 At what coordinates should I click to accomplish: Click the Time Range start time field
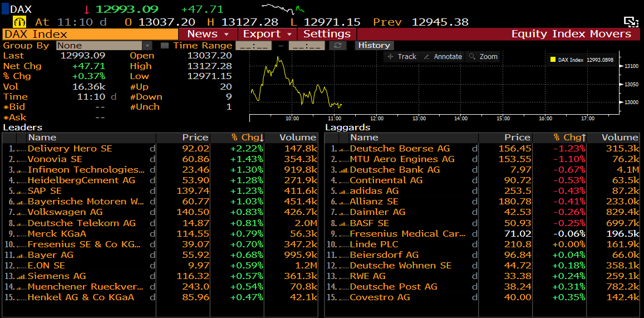[x=253, y=46]
